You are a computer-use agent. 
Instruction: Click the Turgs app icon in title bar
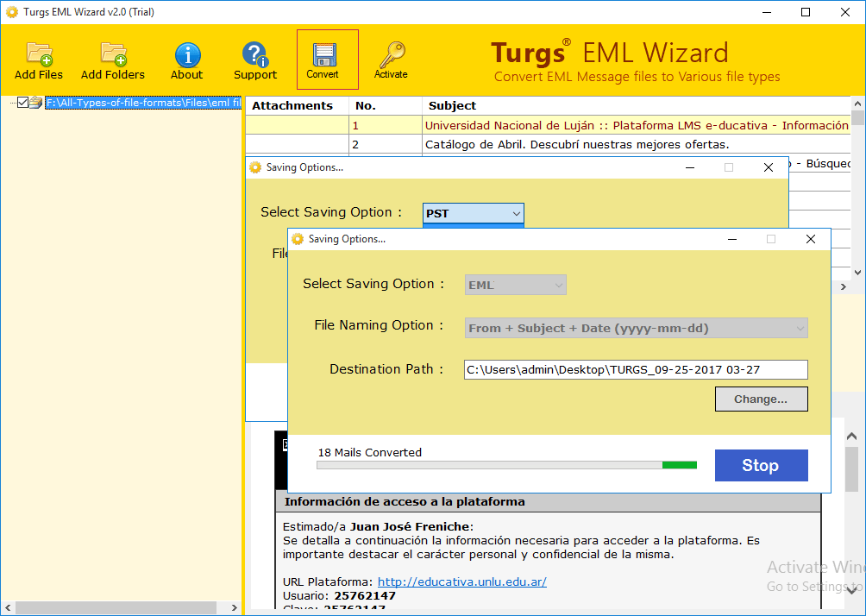point(11,11)
